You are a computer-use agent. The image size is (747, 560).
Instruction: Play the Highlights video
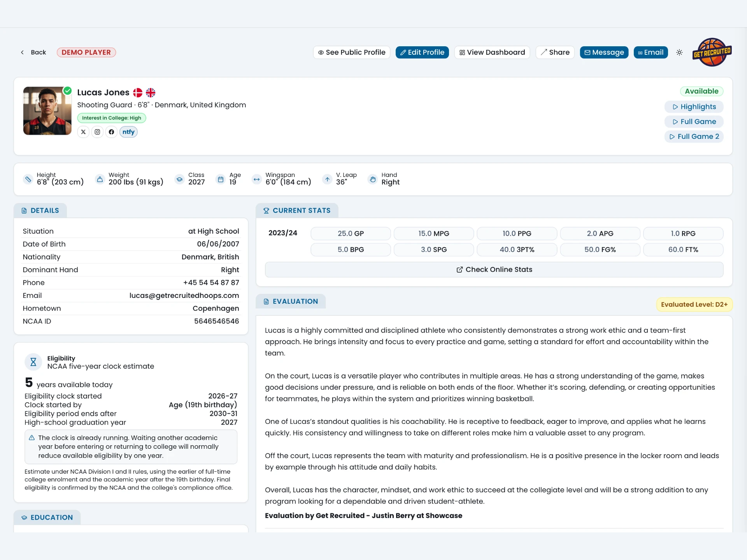(x=694, y=107)
